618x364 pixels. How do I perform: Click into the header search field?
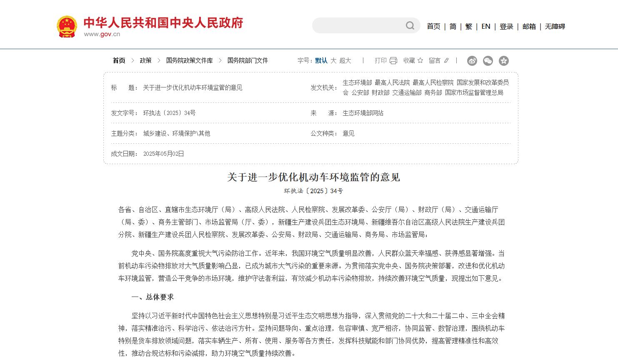[x=358, y=26]
